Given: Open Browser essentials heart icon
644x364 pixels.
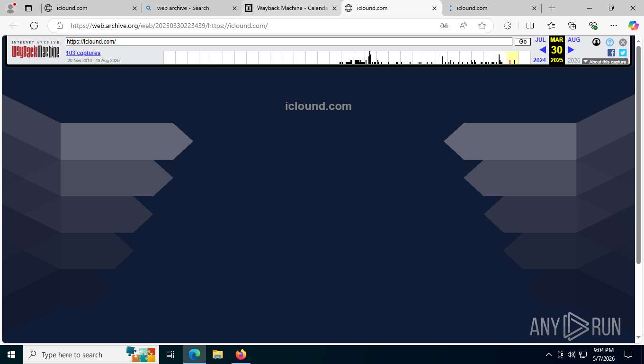Looking at the screenshot, I should pyautogui.click(x=593, y=26).
